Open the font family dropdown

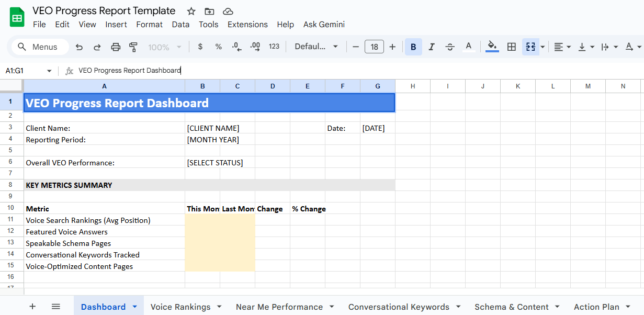click(316, 47)
